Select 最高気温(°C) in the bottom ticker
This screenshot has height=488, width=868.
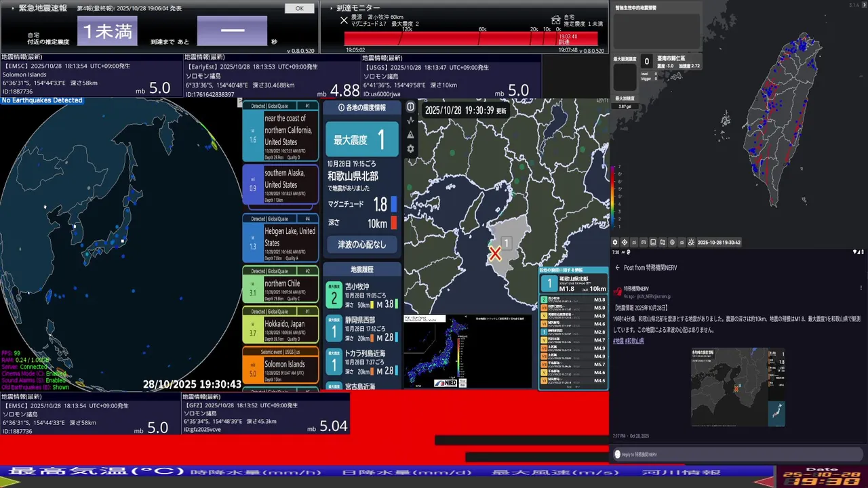click(x=96, y=472)
